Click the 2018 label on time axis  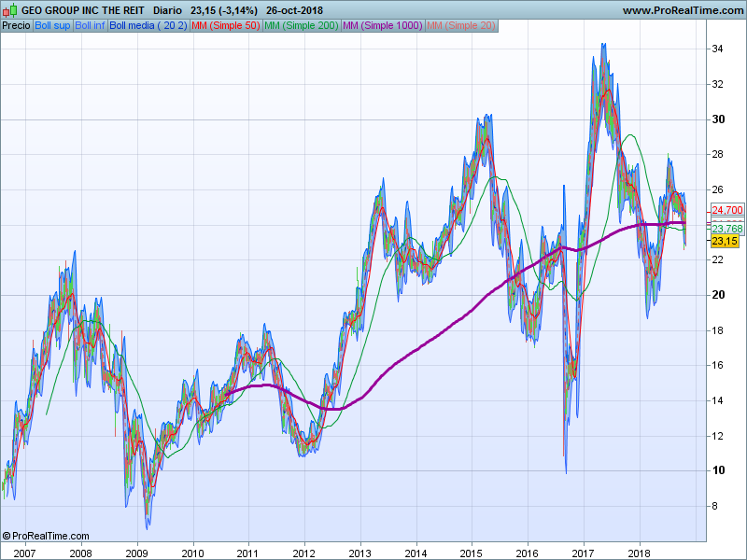click(640, 553)
